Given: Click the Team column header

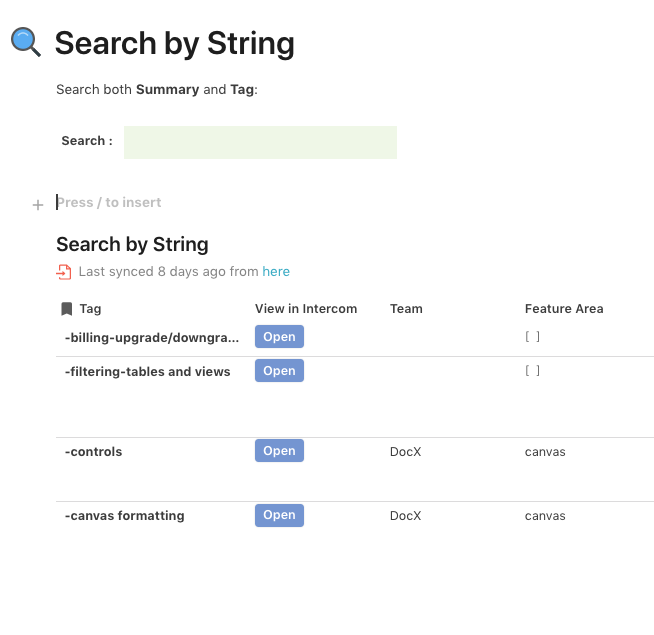Looking at the screenshot, I should tap(406, 309).
